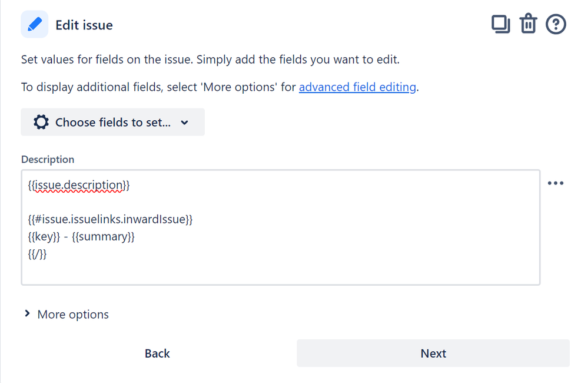Screen dimensions: 588x383
Task: Click the down arrow in Choose fields button
Action: pos(184,123)
